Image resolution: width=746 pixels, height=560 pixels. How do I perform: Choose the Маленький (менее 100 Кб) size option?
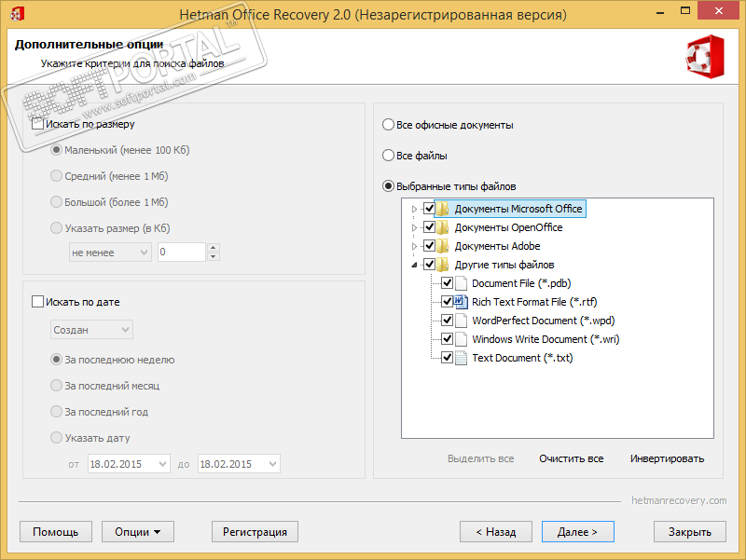point(56,150)
